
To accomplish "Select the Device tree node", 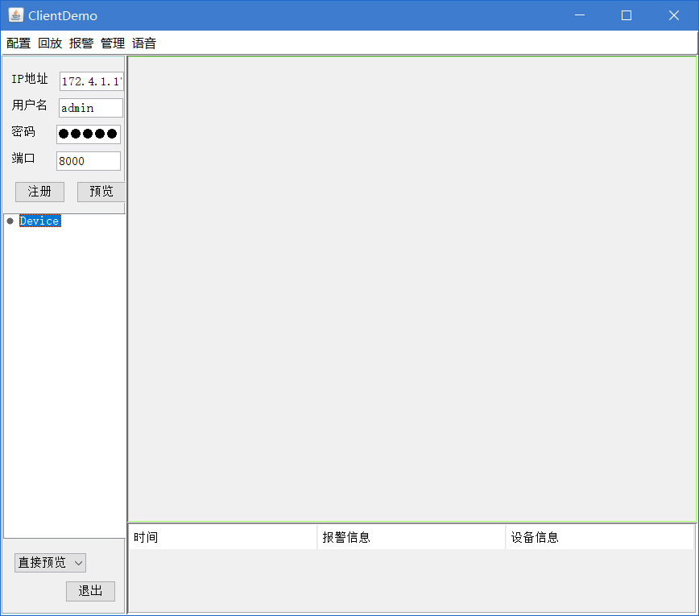I will pyautogui.click(x=40, y=221).
